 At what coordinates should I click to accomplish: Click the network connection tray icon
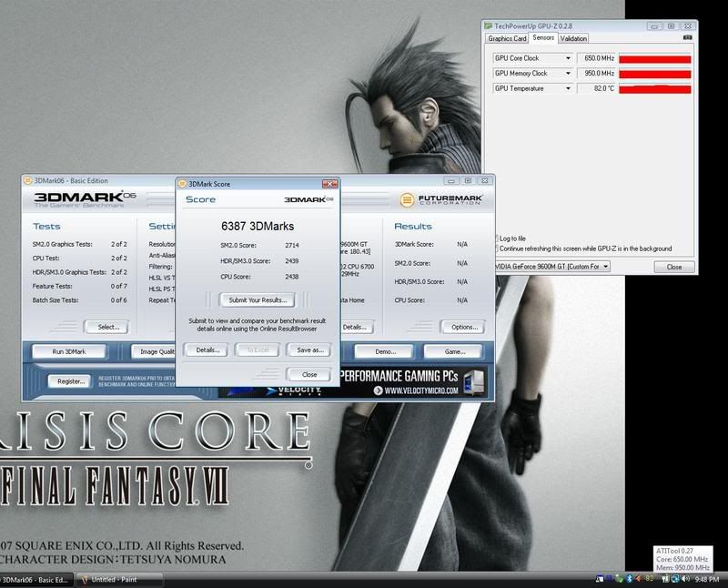click(x=665, y=579)
